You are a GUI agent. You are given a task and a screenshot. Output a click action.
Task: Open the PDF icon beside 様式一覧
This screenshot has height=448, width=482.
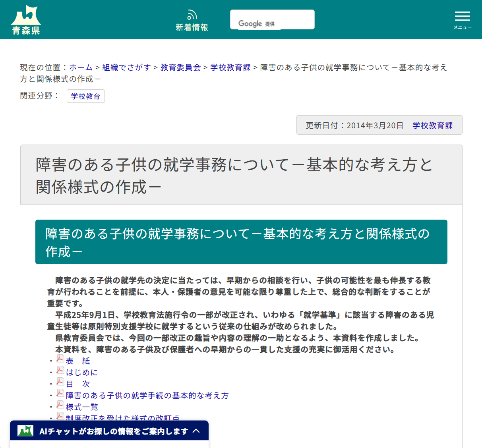(60, 405)
